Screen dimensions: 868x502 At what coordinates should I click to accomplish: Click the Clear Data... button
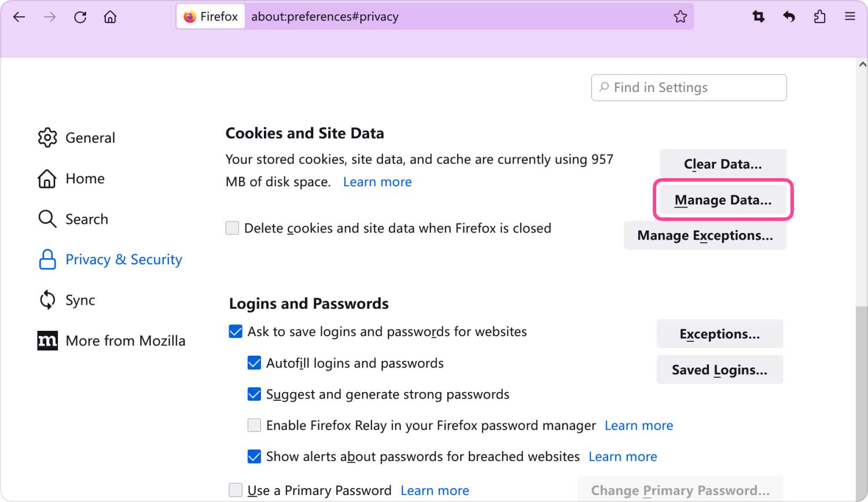pyautogui.click(x=723, y=164)
